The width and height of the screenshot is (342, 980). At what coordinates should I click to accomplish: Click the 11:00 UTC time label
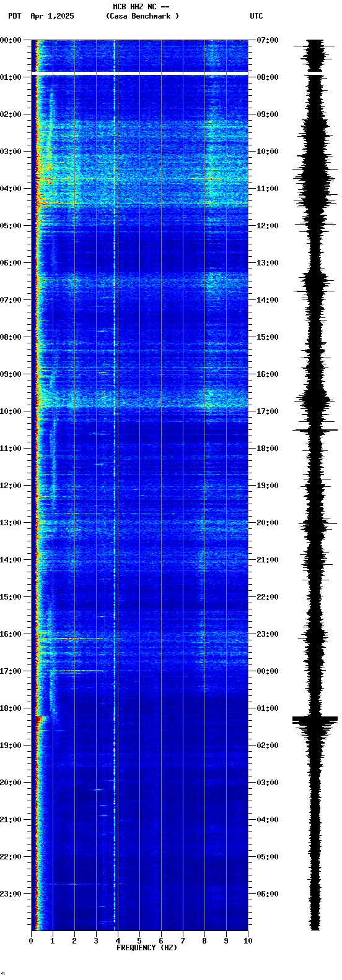tap(268, 189)
